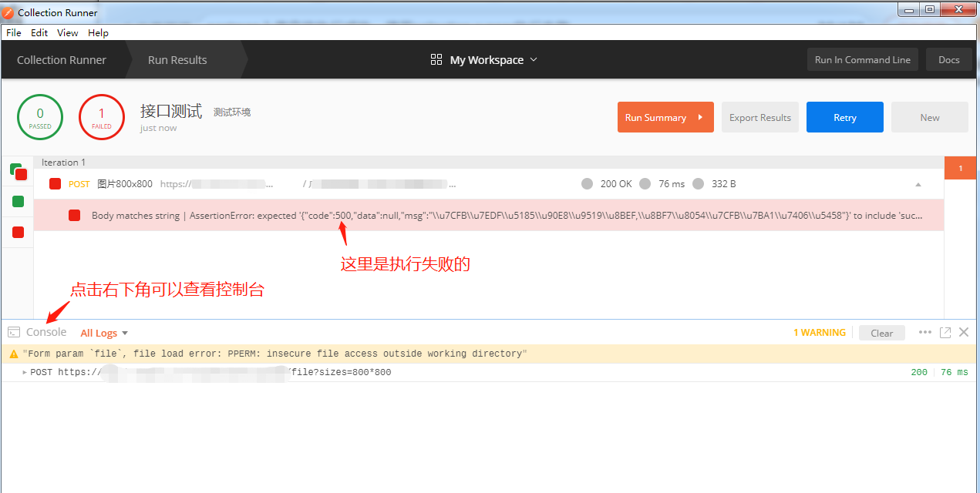
Task: Click the warning triangle on file load error
Action: 14,353
